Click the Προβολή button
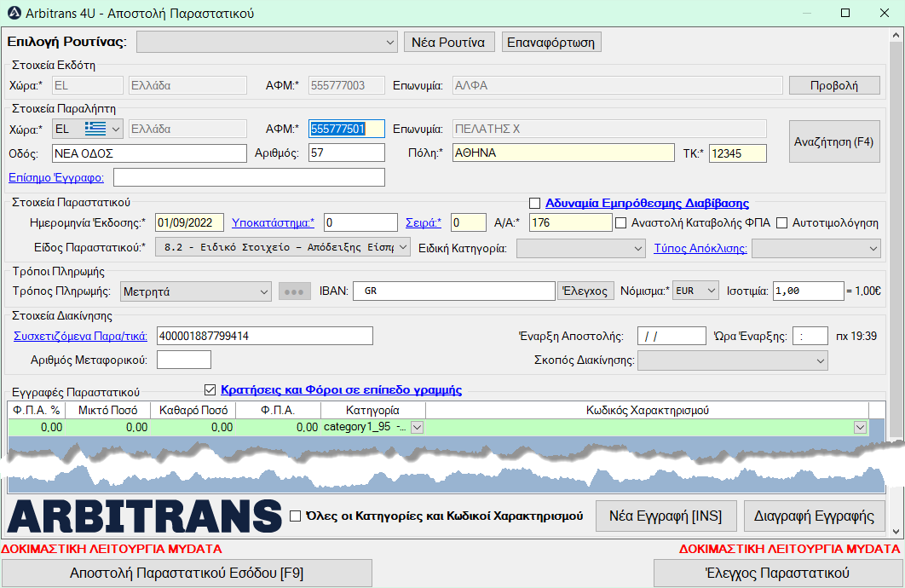 (x=834, y=85)
